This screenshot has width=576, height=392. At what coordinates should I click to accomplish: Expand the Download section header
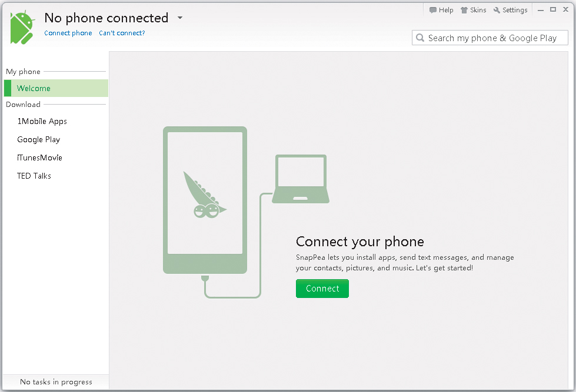23,104
